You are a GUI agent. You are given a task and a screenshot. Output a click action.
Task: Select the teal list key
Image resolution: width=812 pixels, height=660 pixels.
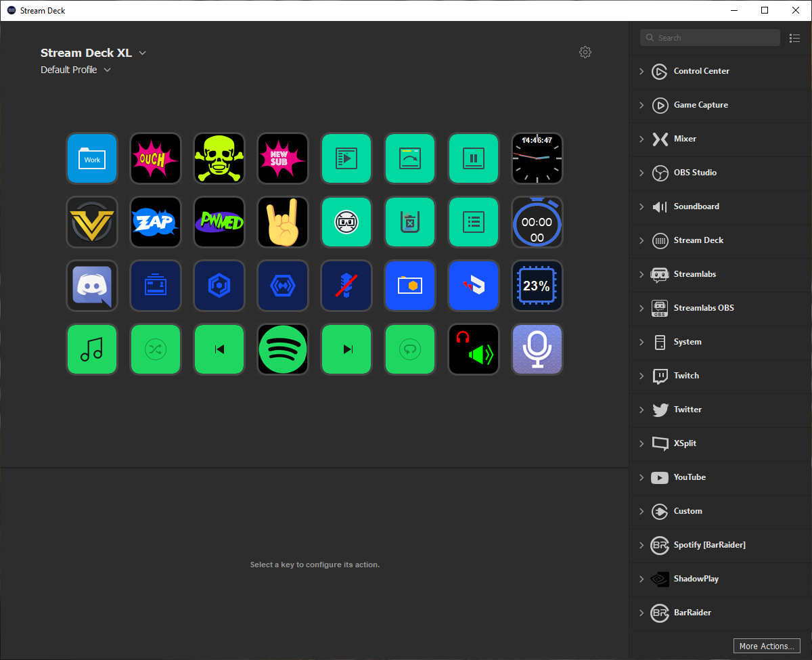click(474, 222)
